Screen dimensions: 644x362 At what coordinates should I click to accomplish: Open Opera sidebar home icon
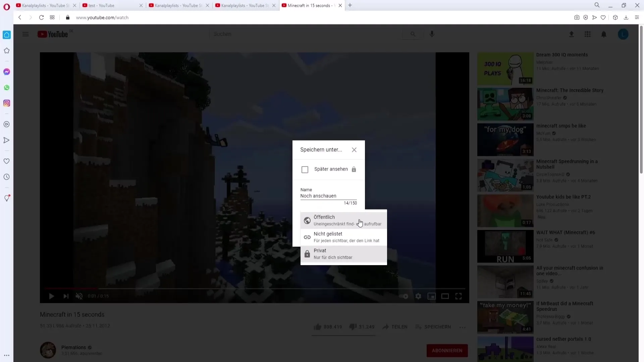click(x=7, y=35)
